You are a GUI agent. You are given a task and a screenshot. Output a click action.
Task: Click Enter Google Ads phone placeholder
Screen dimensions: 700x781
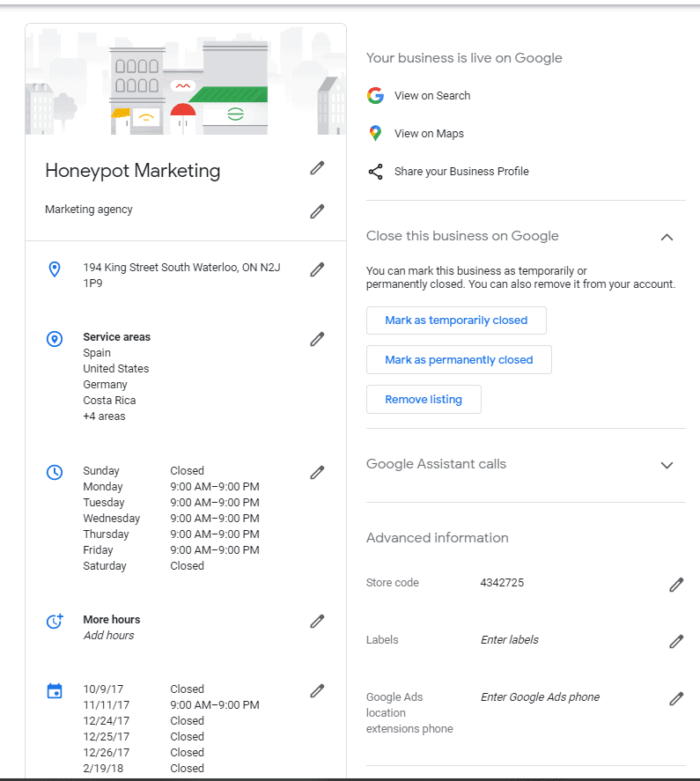(540, 696)
